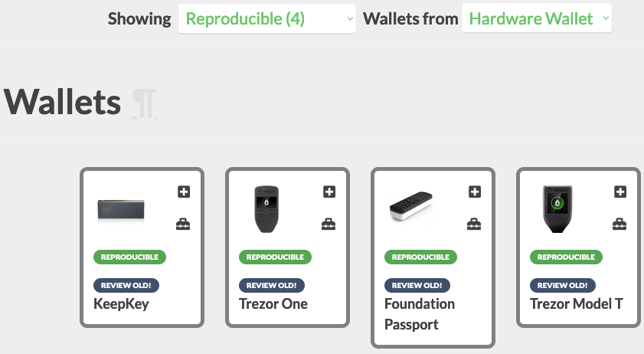Image resolution: width=644 pixels, height=354 pixels.
Task: Open the KeepKey wallet name link
Action: 121,304
